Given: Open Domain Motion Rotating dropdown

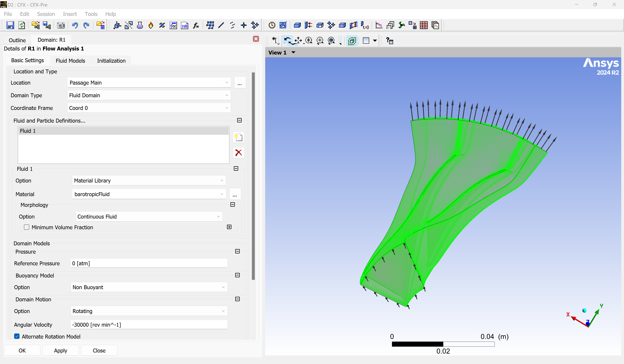Looking at the screenshot, I should [x=149, y=311].
